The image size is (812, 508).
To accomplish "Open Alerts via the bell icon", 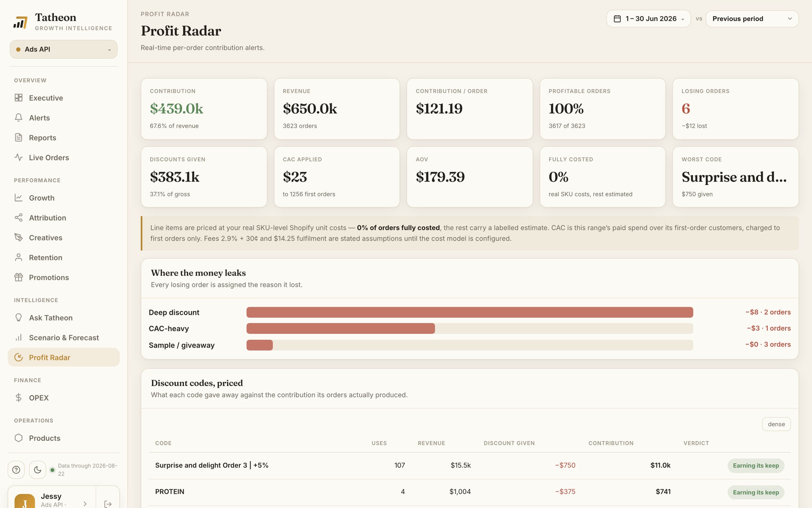I will (18, 117).
